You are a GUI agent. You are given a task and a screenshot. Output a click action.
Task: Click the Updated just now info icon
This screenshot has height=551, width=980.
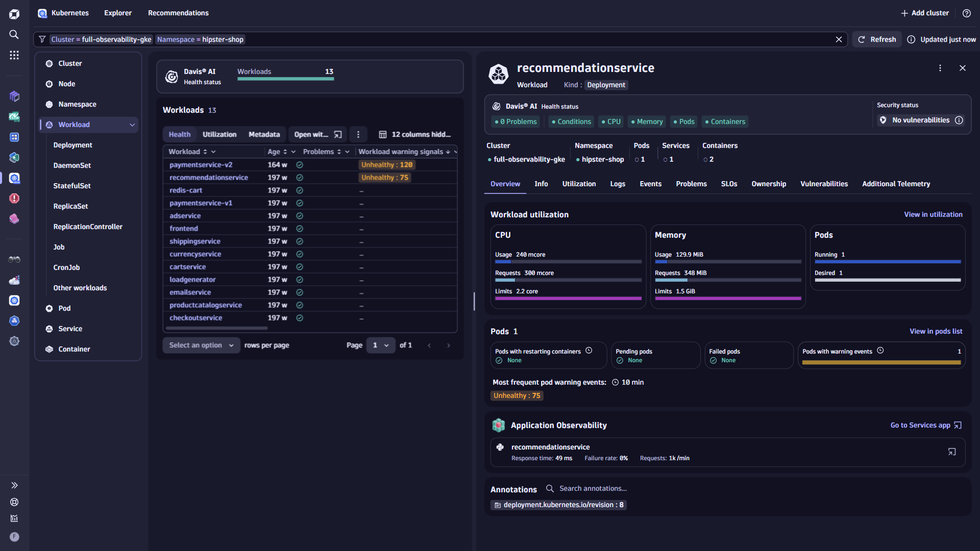coord(911,39)
